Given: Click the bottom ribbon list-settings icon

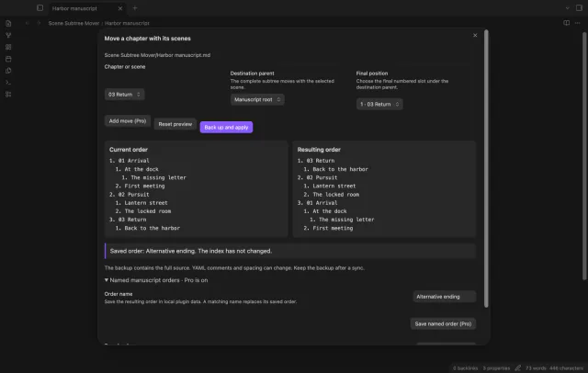Looking at the screenshot, I should [x=8, y=95].
